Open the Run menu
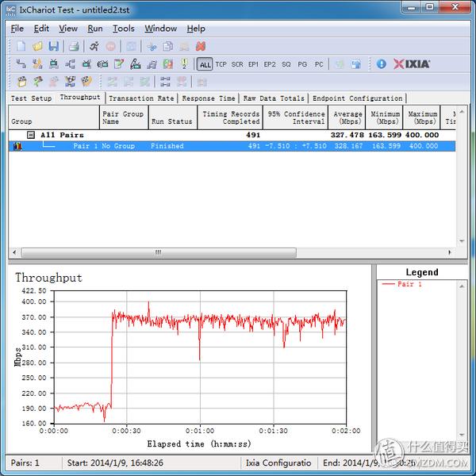 click(x=94, y=29)
